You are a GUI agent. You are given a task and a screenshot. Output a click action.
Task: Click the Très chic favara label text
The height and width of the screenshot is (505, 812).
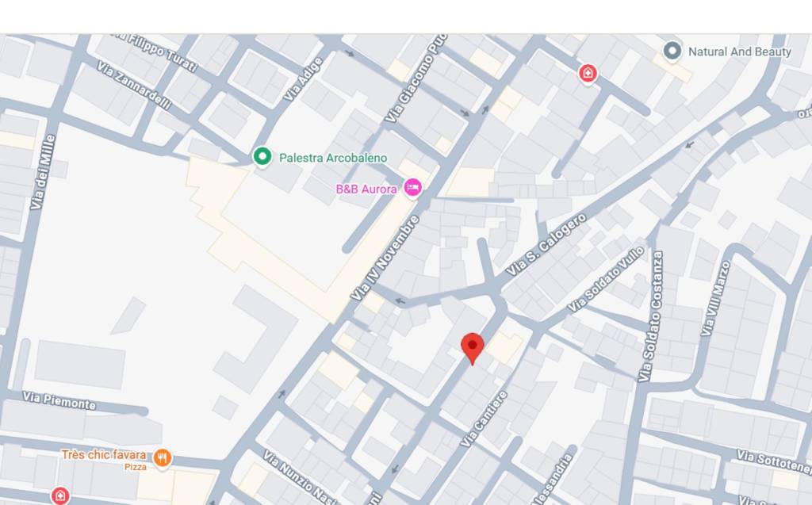pyautogui.click(x=104, y=455)
